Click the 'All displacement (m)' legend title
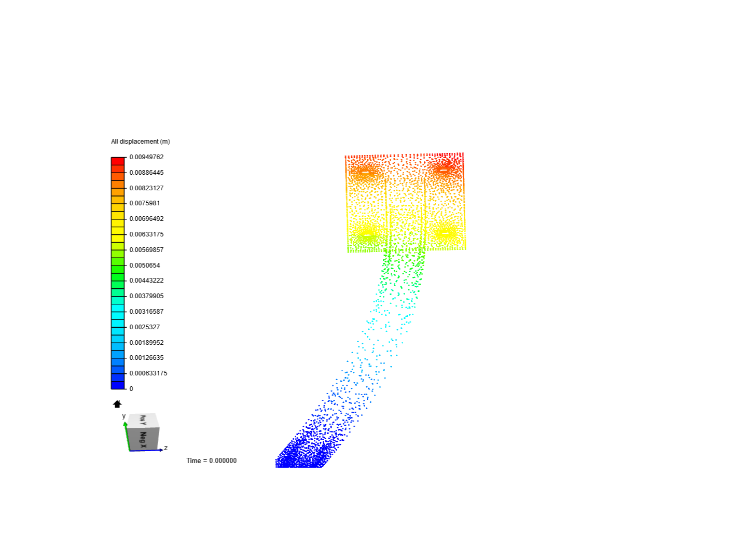This screenshot has height=560, width=747. [141, 142]
